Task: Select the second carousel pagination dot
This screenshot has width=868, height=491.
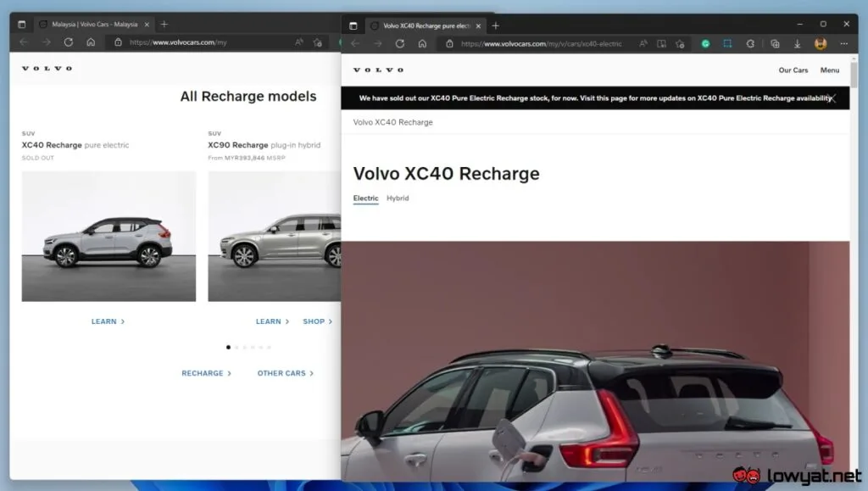Action: click(236, 348)
